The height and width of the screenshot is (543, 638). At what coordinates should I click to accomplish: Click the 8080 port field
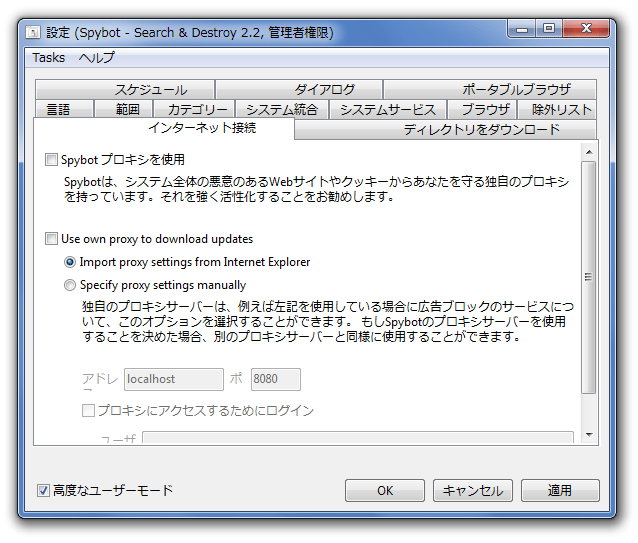(276, 379)
